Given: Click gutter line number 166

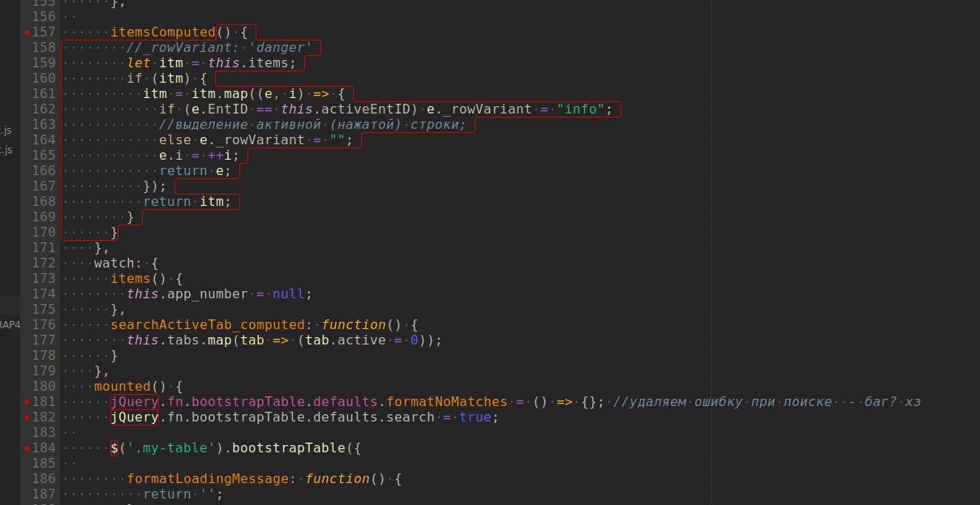Looking at the screenshot, I should click(x=44, y=171).
